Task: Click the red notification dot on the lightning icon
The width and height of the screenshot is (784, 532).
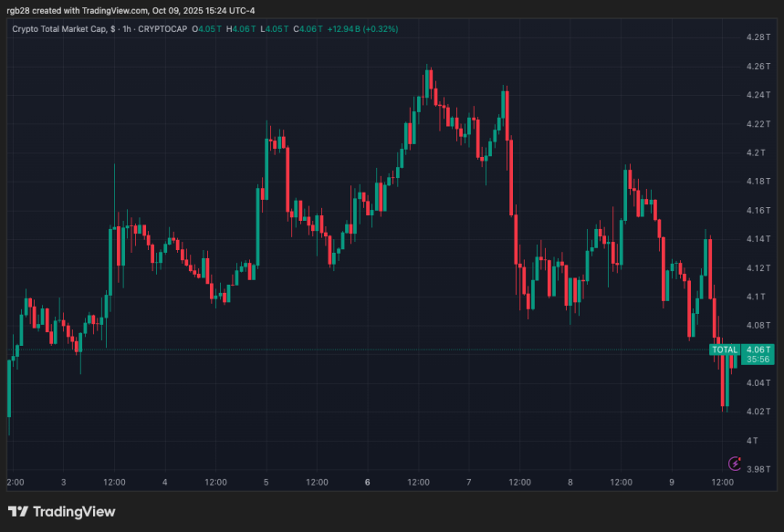Action: point(741,457)
